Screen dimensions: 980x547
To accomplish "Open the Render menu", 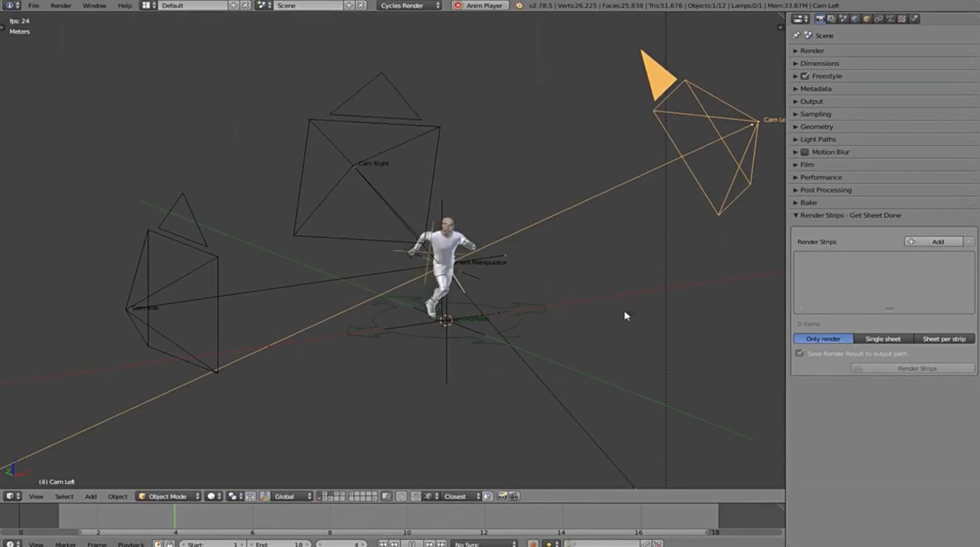I will click(x=60, y=5).
